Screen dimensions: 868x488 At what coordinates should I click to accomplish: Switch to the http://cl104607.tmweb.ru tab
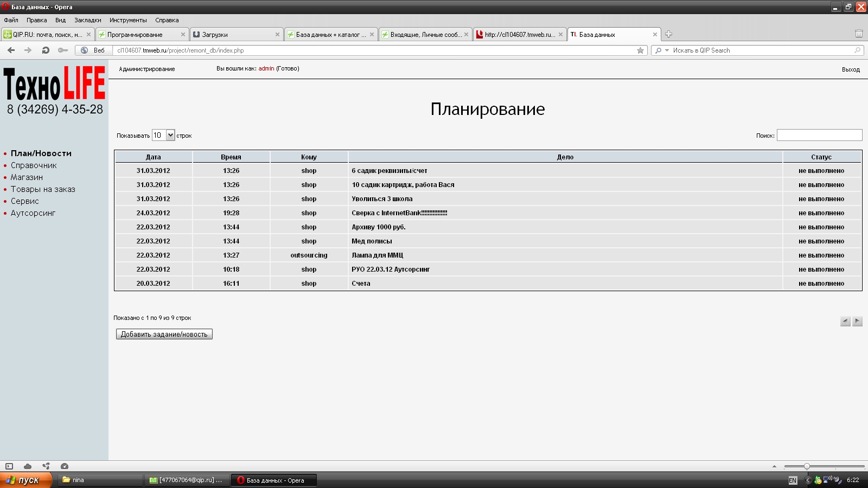[x=520, y=34]
